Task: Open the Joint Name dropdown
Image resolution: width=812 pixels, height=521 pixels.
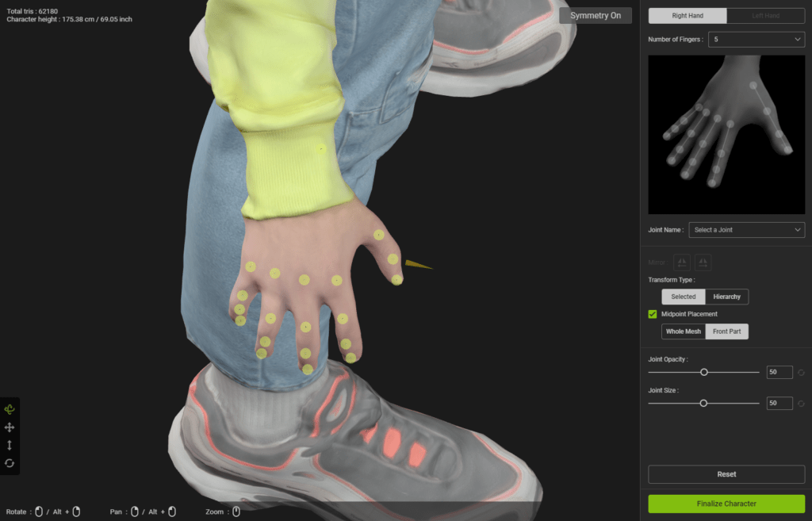Action: pyautogui.click(x=746, y=230)
